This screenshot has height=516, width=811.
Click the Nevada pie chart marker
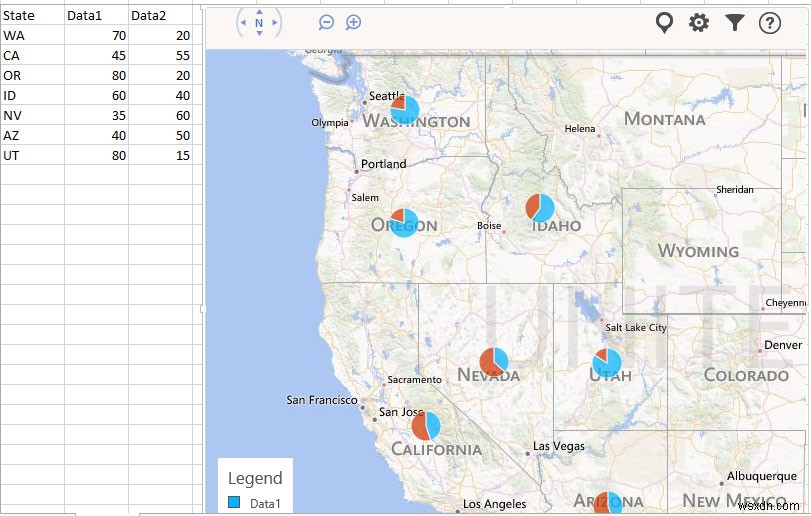(494, 361)
